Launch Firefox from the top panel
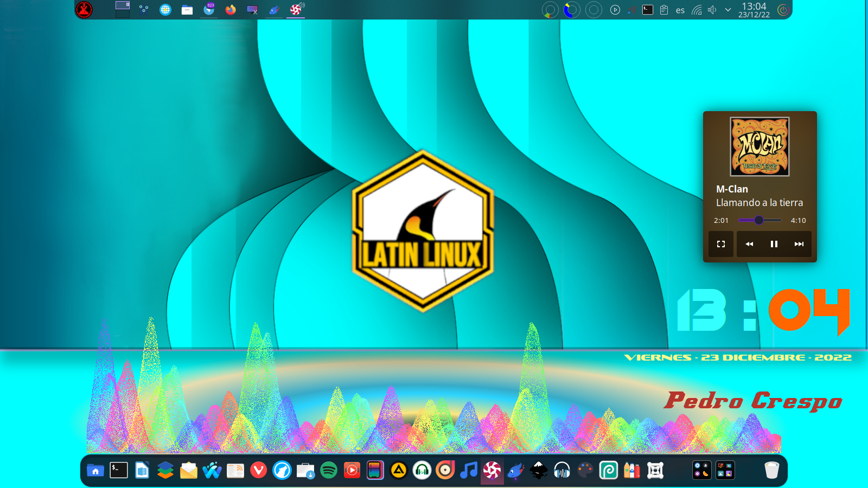The image size is (868, 488). [231, 9]
